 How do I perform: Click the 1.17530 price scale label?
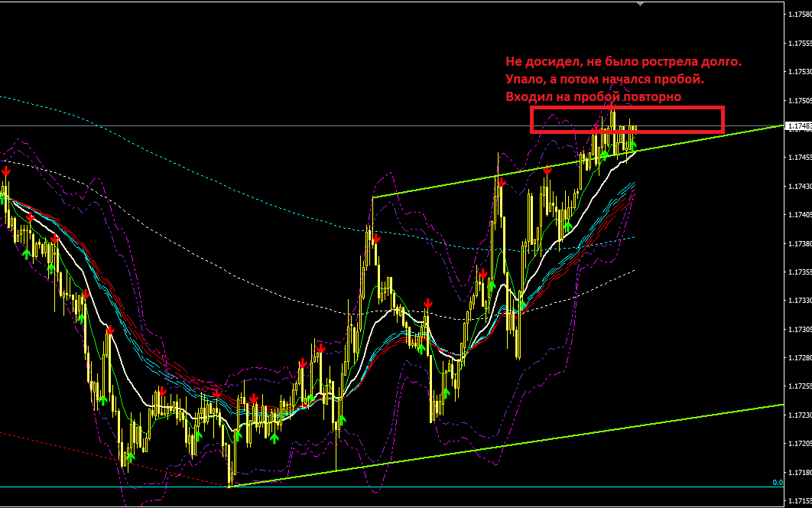800,72
